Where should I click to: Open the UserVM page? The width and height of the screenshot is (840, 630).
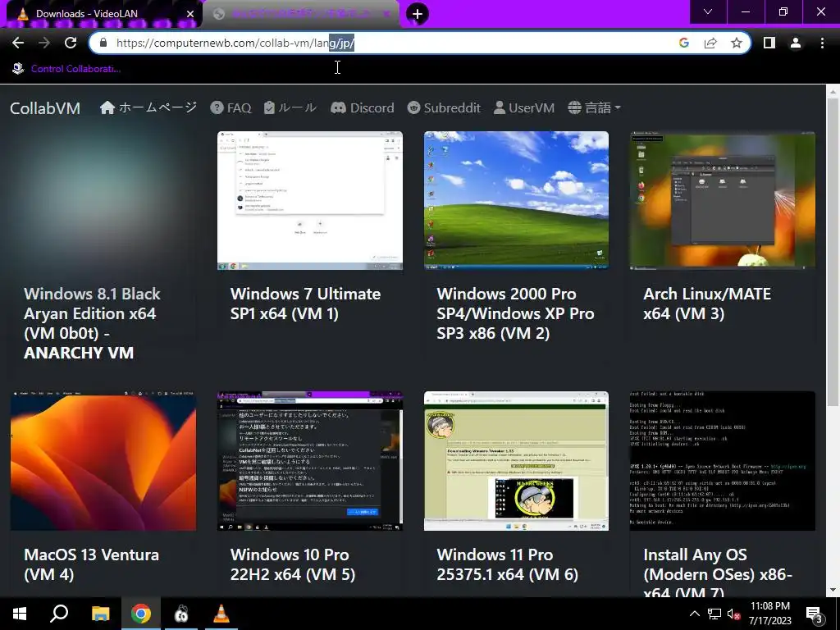524,107
